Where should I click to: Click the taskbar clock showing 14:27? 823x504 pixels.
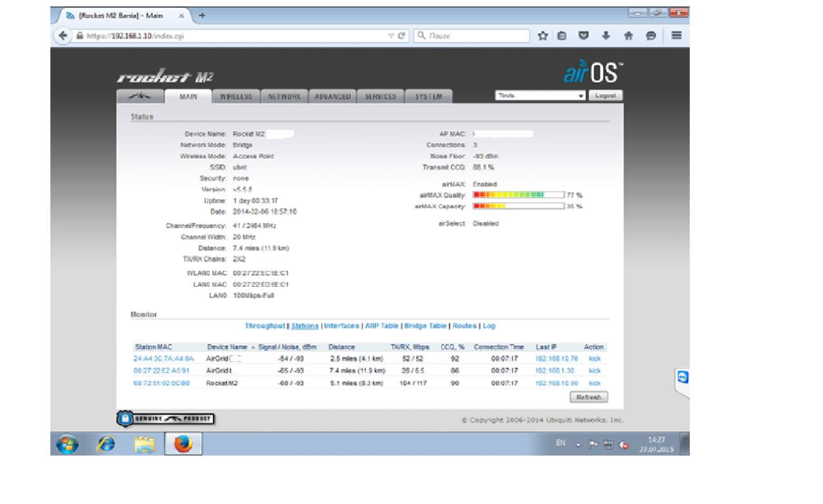pos(656,444)
